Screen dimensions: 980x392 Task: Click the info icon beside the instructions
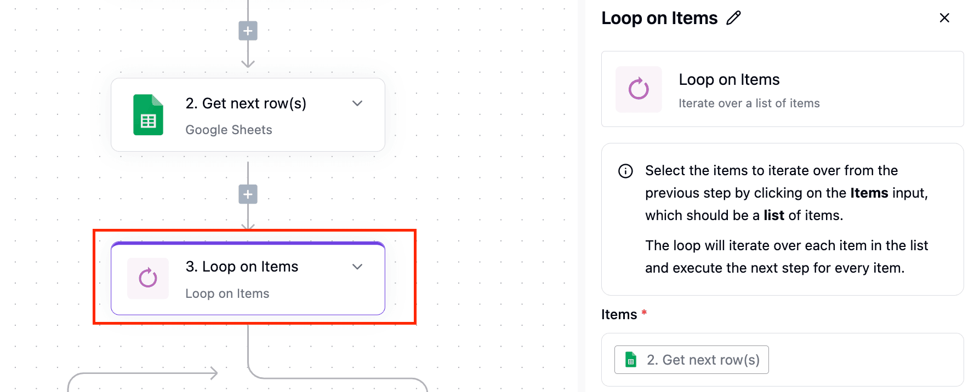(x=625, y=171)
